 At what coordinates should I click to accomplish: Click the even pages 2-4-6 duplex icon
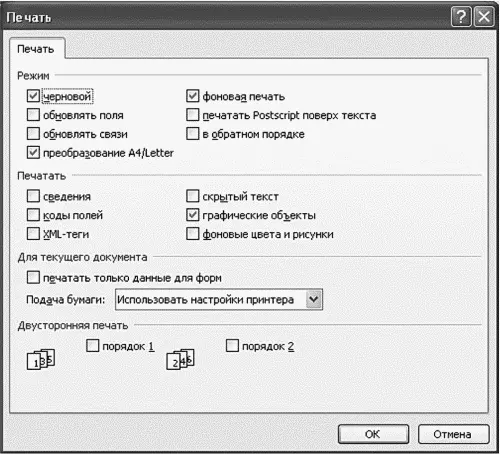[180, 359]
